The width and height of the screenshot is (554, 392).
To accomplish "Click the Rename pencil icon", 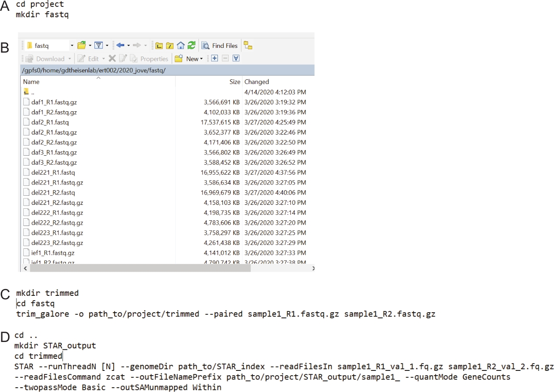I will pyautogui.click(x=123, y=58).
